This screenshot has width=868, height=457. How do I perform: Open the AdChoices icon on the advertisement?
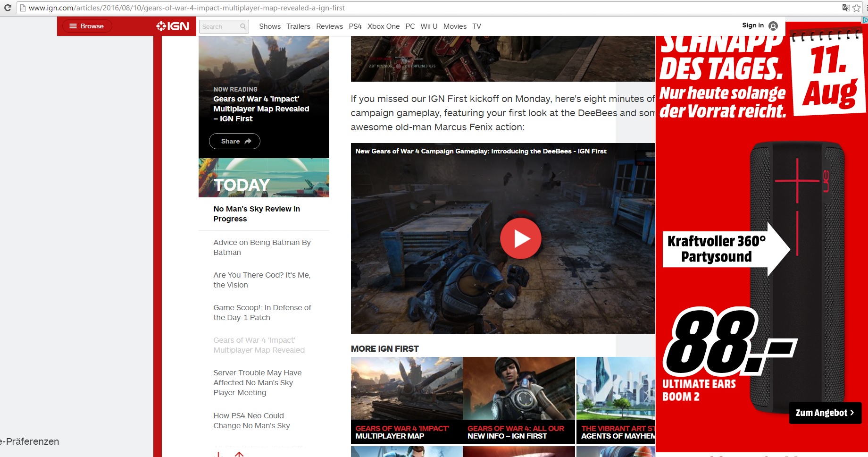click(865, 20)
